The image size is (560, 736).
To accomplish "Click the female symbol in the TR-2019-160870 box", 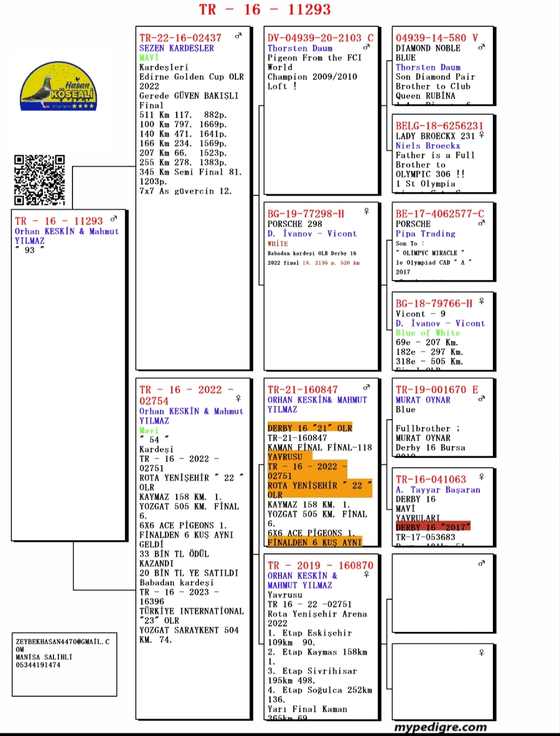I will click(367, 575).
